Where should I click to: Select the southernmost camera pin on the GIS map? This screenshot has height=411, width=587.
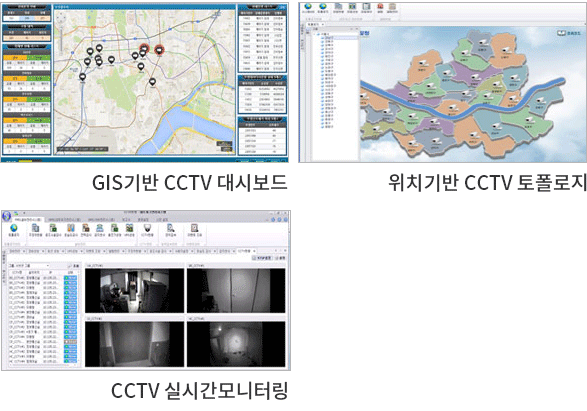(152, 82)
